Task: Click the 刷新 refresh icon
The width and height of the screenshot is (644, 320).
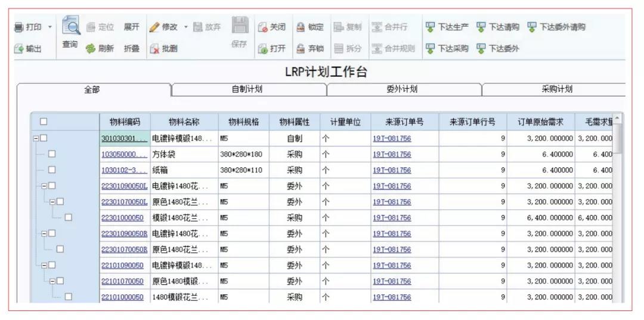Action: (90, 49)
